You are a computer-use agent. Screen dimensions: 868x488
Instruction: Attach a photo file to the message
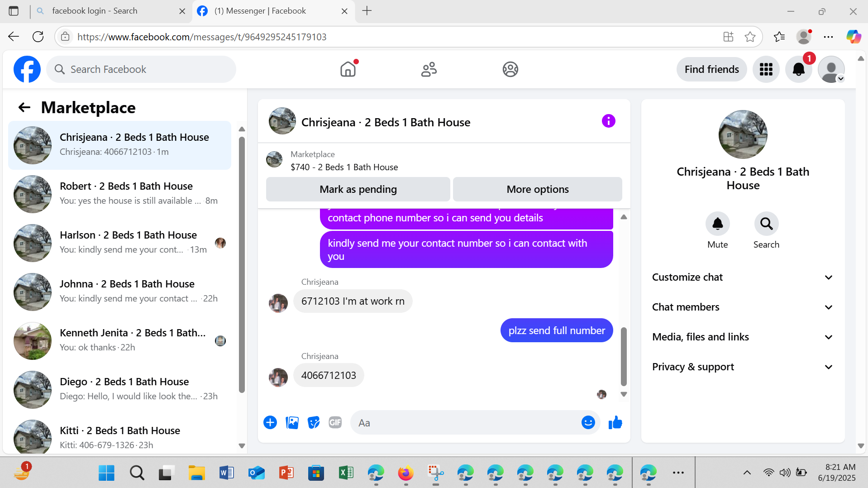(292, 422)
